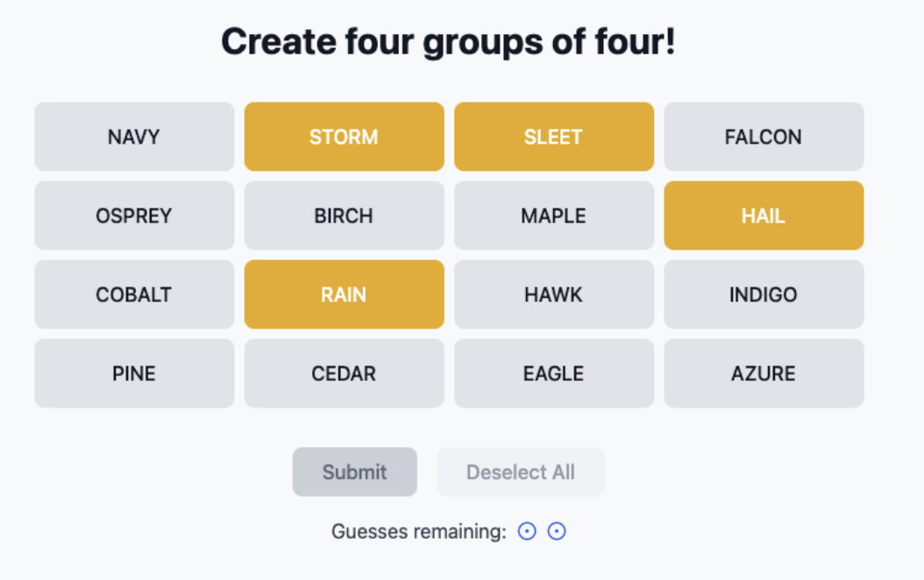Click the second guesses remaining circle icon
The height and width of the screenshot is (580, 924).
557,531
